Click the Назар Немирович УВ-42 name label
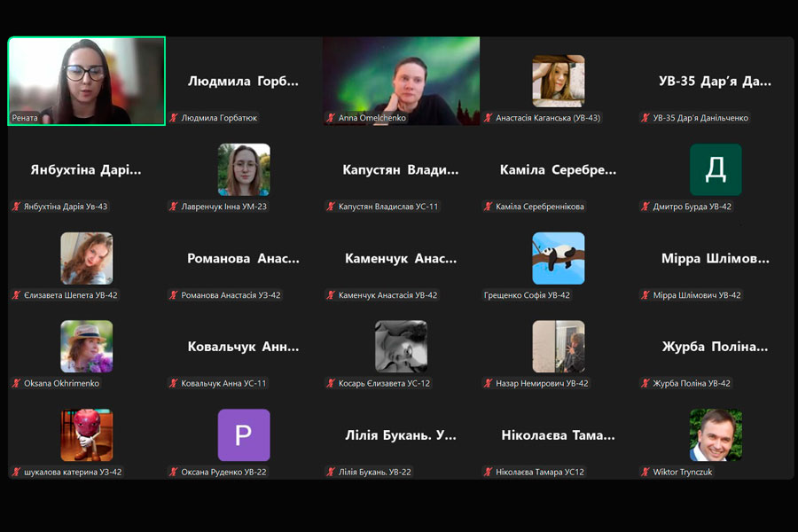This screenshot has height=532, width=798. tap(541, 384)
